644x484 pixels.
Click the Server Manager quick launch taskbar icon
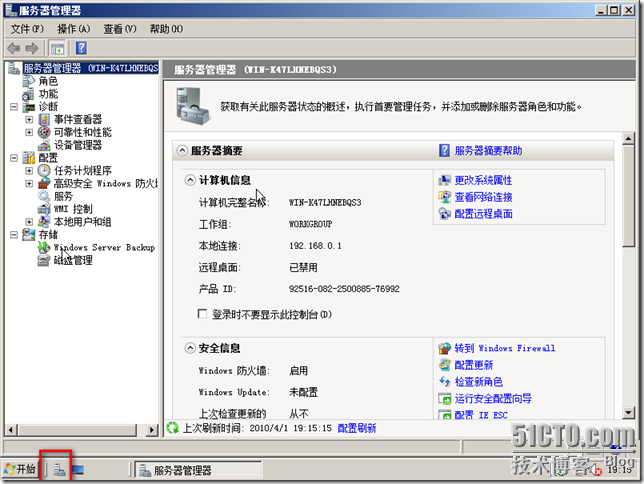[60, 470]
